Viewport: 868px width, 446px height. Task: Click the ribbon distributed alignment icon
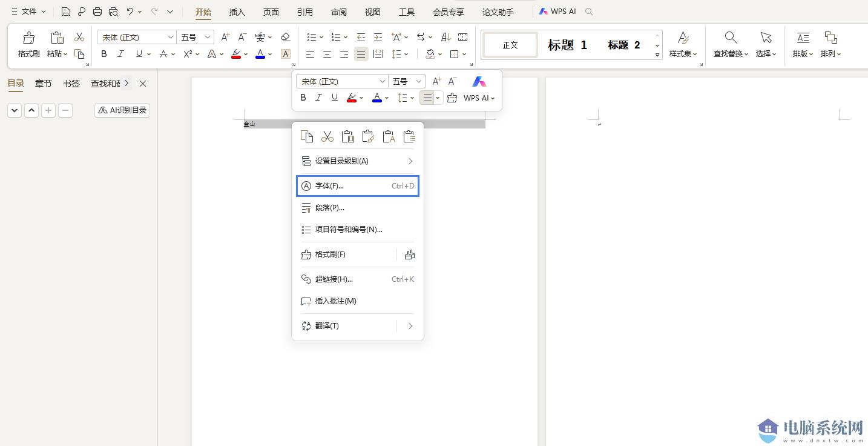pos(378,54)
